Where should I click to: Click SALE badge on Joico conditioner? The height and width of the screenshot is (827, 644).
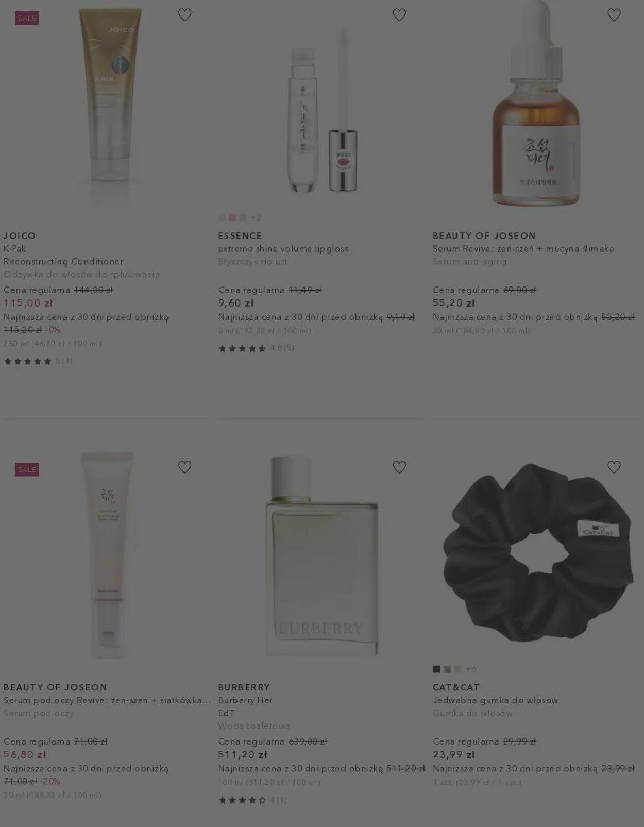point(27,18)
